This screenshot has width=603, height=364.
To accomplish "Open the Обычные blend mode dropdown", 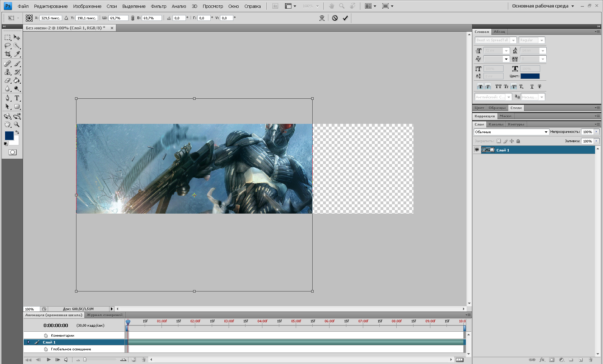I will click(x=511, y=132).
